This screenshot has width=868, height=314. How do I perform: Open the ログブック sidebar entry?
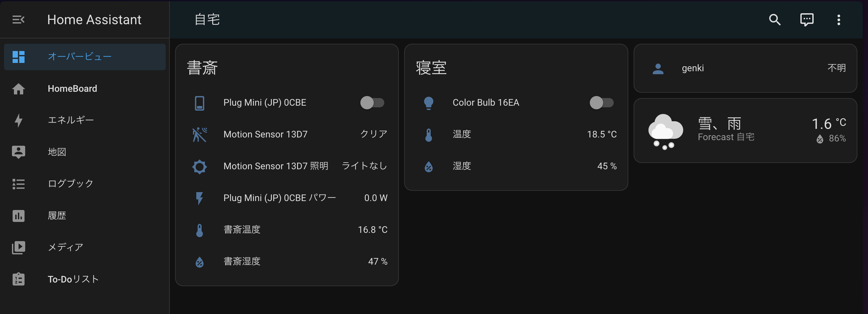click(70, 183)
